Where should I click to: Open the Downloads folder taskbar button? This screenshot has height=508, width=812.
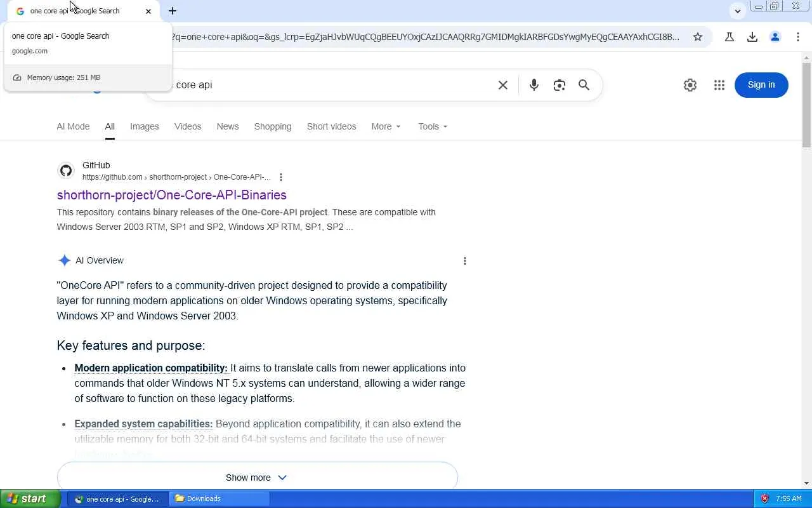[219, 499]
